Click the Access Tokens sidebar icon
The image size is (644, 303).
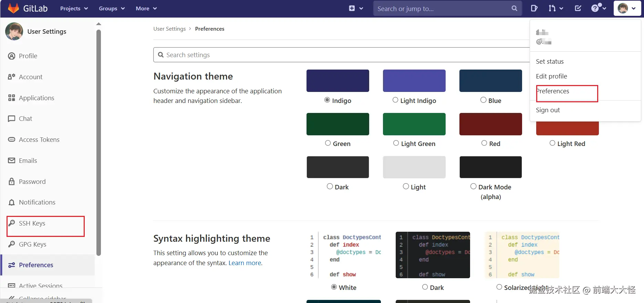[12, 139]
